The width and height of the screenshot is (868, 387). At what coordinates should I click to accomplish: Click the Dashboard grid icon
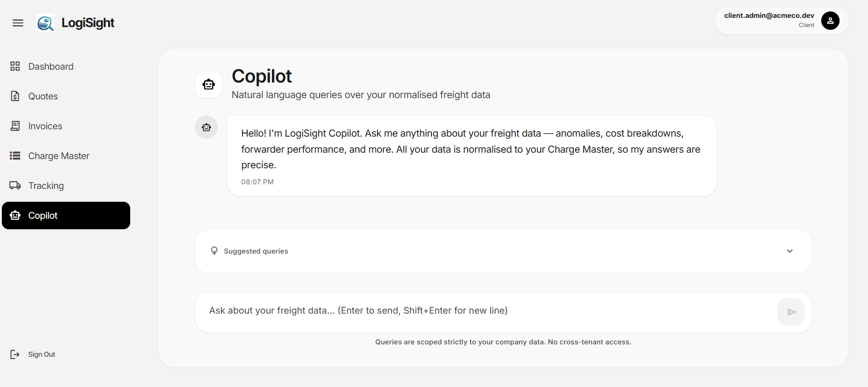tap(15, 66)
